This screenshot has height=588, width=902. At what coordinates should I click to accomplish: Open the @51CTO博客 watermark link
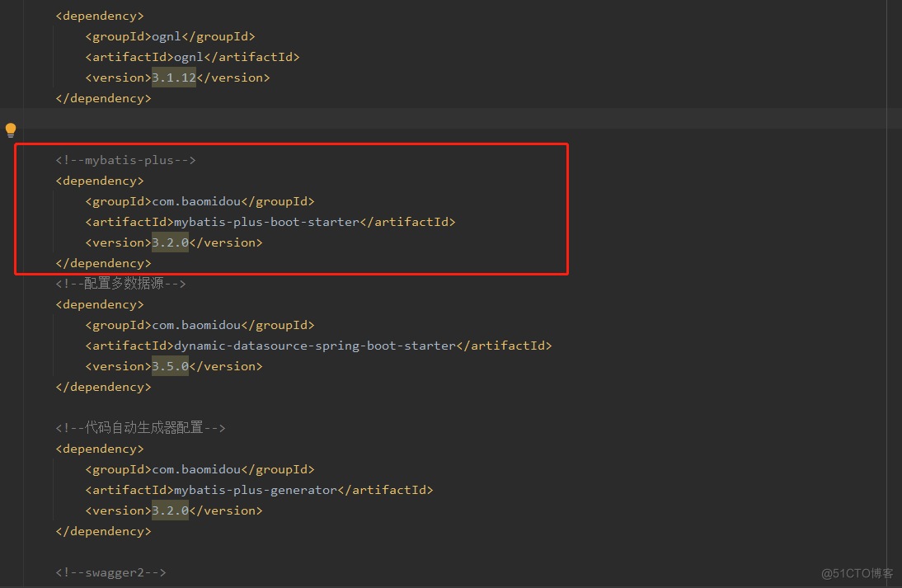click(857, 574)
